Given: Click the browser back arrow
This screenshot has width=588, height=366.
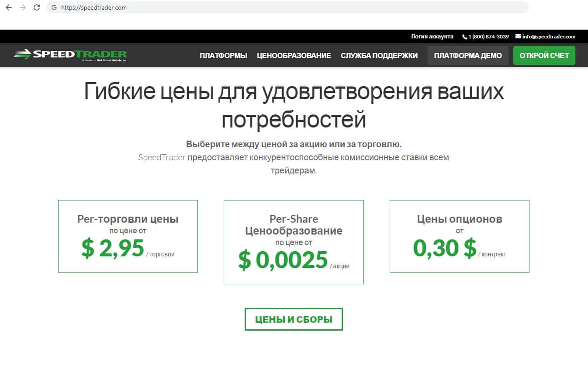Looking at the screenshot, I should [x=9, y=7].
